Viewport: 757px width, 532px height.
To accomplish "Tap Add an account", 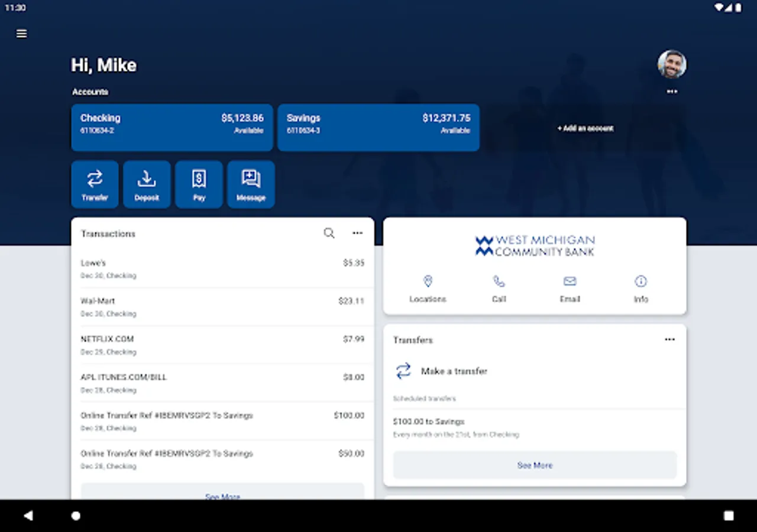I will pos(585,128).
